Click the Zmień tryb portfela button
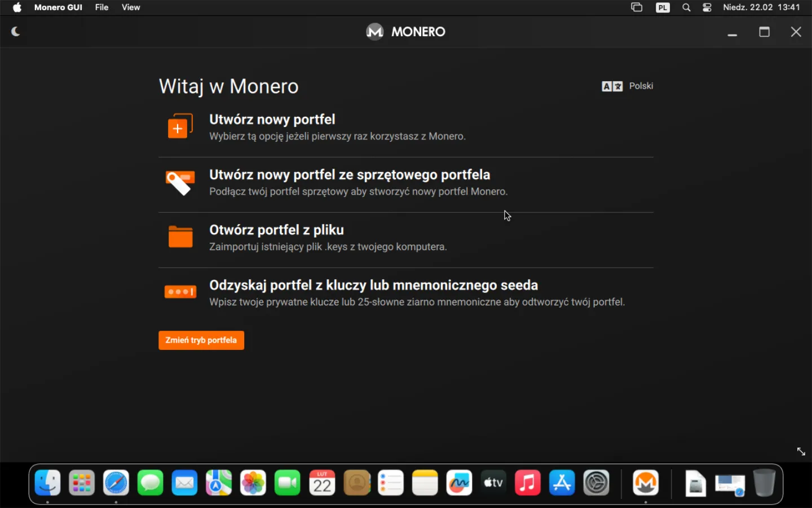Screen dimensions: 812x508 [201, 340]
